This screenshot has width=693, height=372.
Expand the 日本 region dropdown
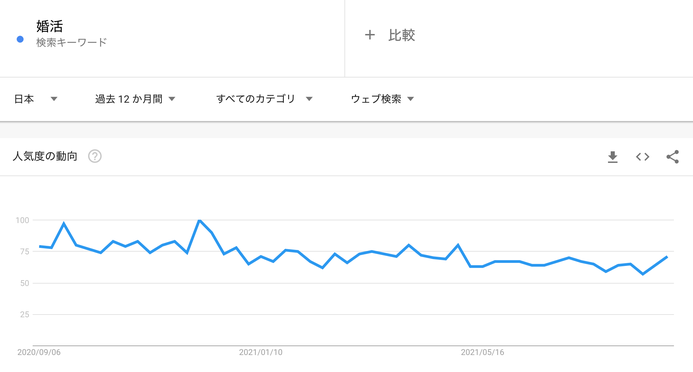(x=35, y=99)
